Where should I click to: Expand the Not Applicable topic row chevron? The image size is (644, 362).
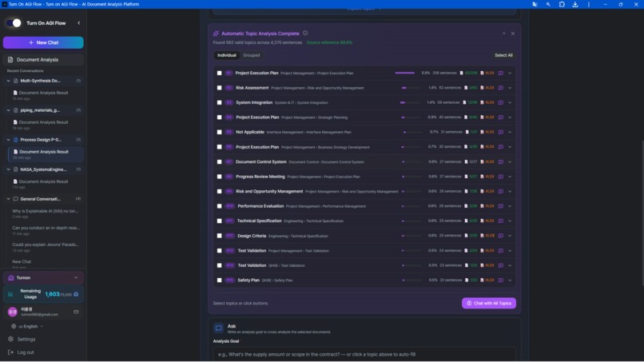510,133
